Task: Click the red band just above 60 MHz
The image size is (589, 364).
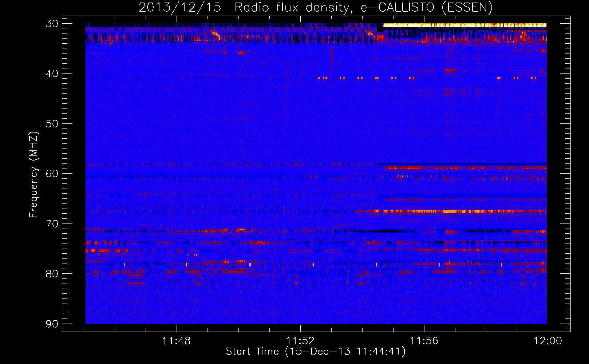Action: click(x=465, y=168)
